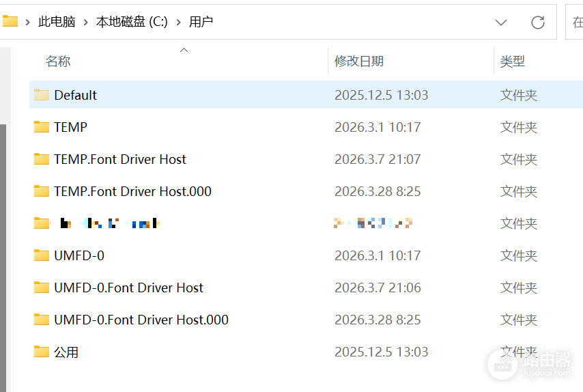This screenshot has width=583, height=392.
Task: Select the Default folder icon
Action: click(41, 95)
